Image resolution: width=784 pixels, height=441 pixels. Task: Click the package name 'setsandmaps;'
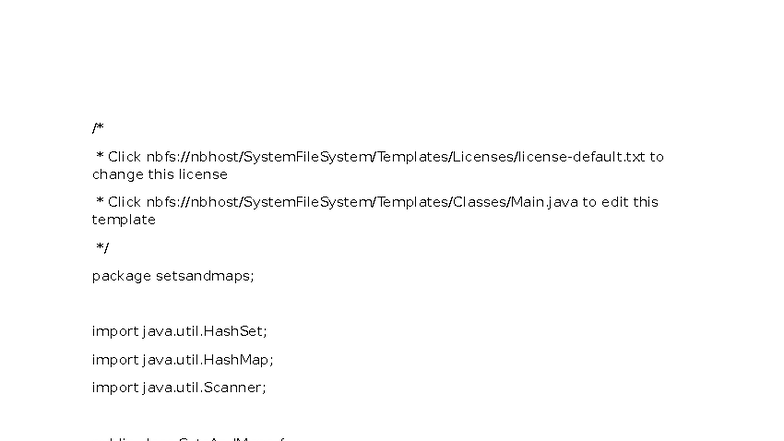(205, 276)
